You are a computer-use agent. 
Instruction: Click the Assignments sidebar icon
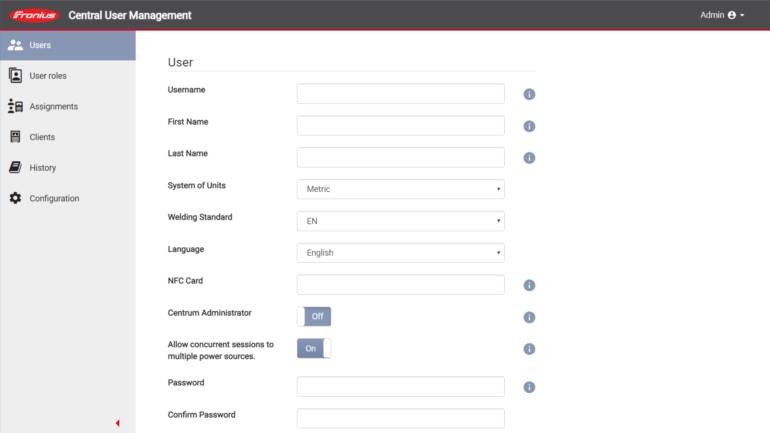coord(15,106)
